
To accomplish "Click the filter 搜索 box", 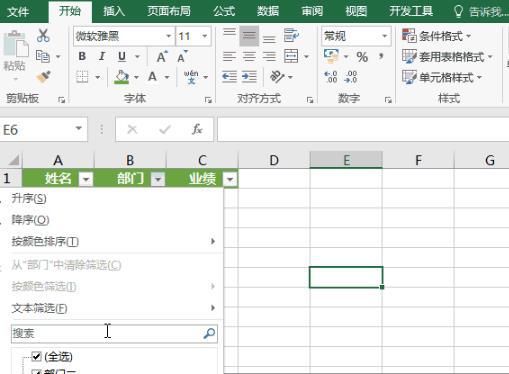I will pyautogui.click(x=114, y=333).
